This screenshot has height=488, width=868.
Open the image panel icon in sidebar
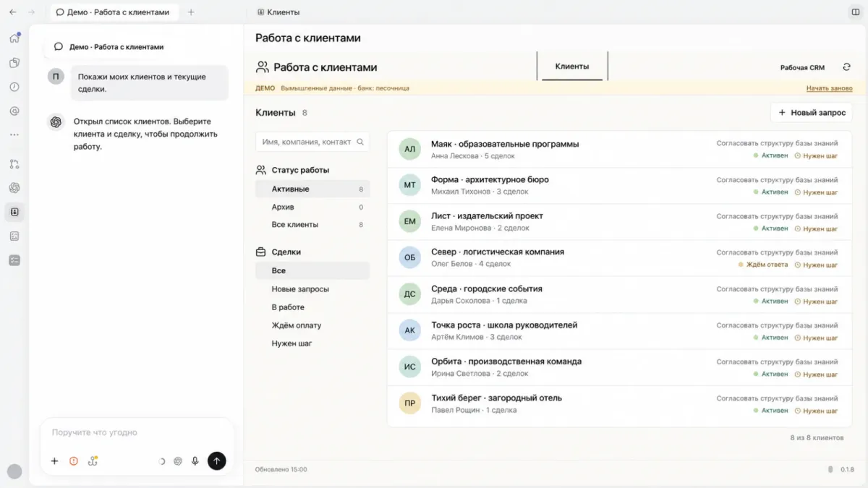tap(14, 236)
